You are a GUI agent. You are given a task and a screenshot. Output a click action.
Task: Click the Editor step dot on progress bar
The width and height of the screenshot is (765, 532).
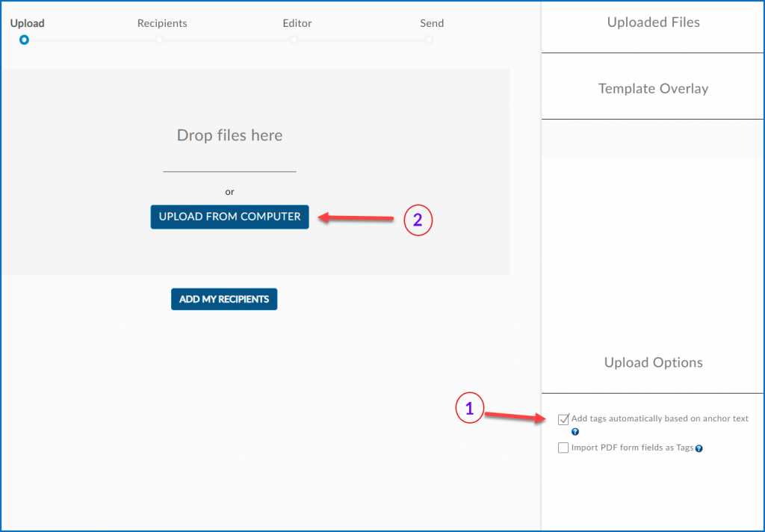tap(294, 40)
